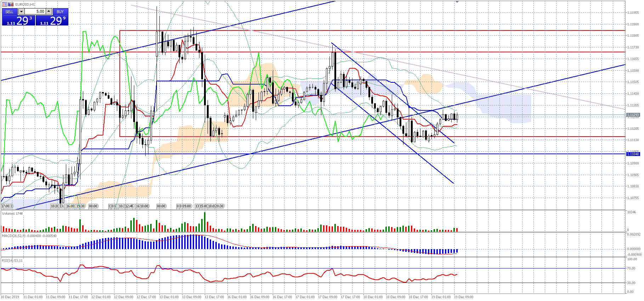Click the current price label 1.11293

(633, 115)
